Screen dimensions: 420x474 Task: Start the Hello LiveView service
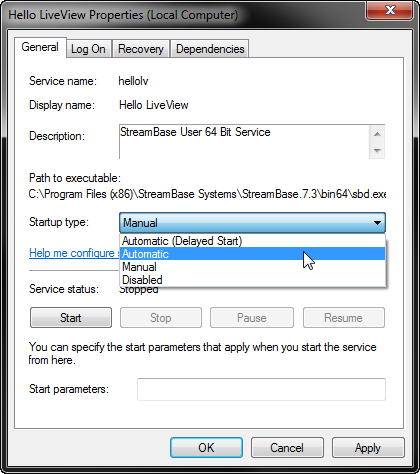(71, 318)
